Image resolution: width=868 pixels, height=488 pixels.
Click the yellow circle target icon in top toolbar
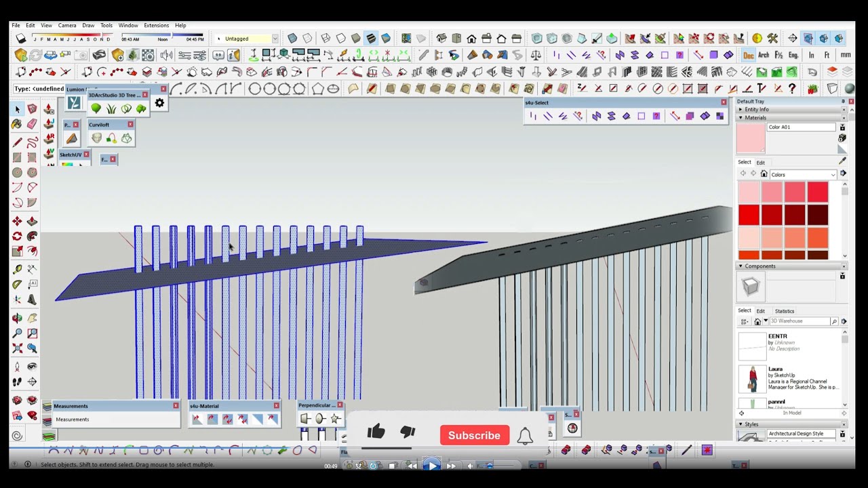757,39
